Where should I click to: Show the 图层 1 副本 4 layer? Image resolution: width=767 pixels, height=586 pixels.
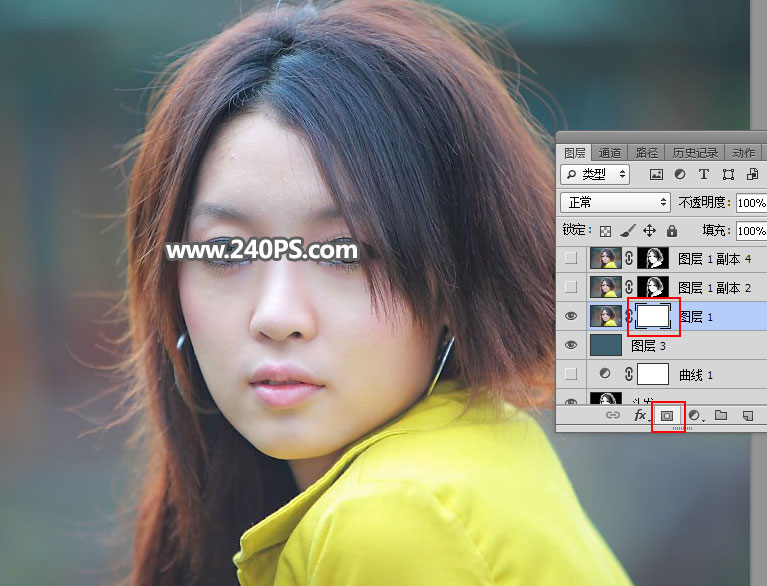pyautogui.click(x=572, y=258)
